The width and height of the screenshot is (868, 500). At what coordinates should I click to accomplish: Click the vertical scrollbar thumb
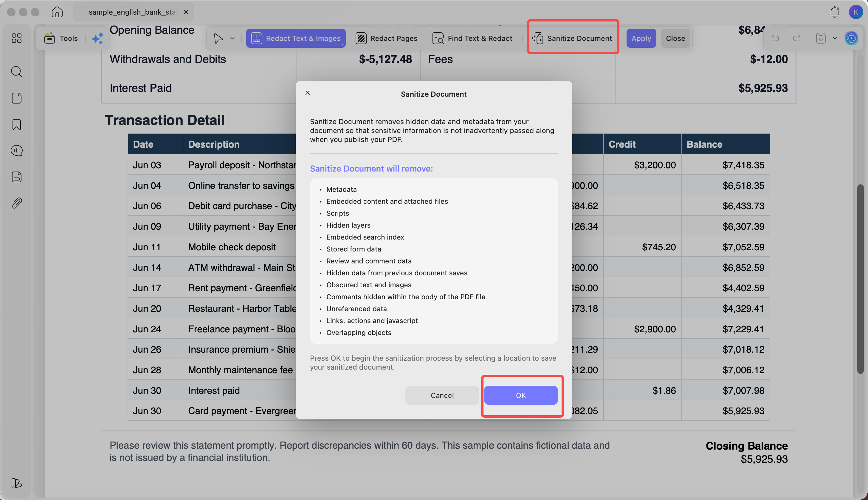click(860, 279)
